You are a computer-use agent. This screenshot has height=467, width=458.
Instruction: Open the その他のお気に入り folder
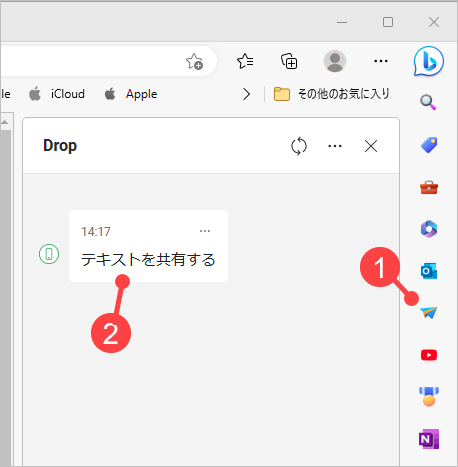[332, 94]
